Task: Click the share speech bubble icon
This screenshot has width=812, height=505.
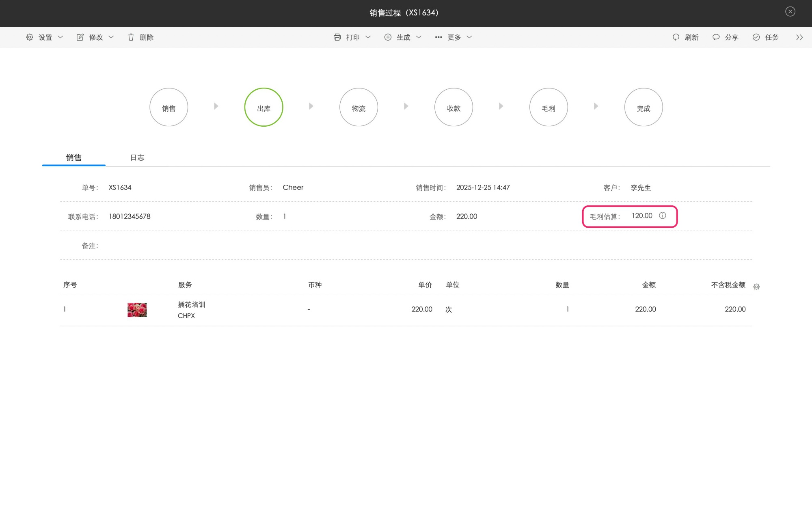Action: [x=716, y=37]
